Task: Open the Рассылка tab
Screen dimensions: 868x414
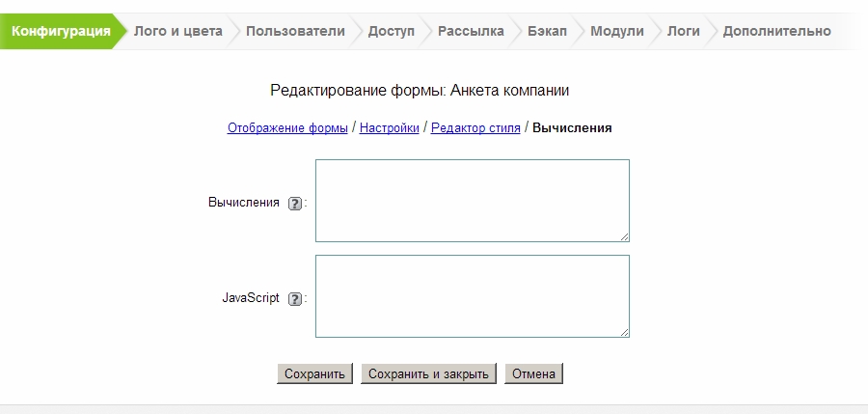Action: point(471,31)
